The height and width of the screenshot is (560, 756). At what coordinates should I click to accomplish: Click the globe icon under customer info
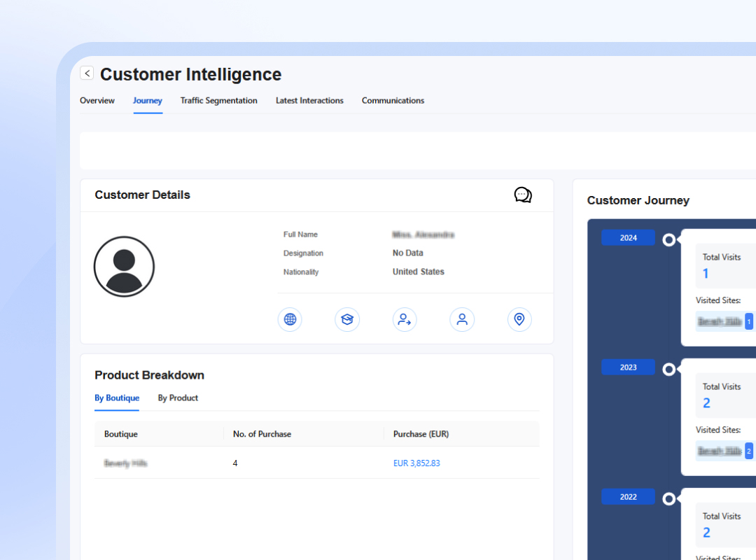point(290,319)
